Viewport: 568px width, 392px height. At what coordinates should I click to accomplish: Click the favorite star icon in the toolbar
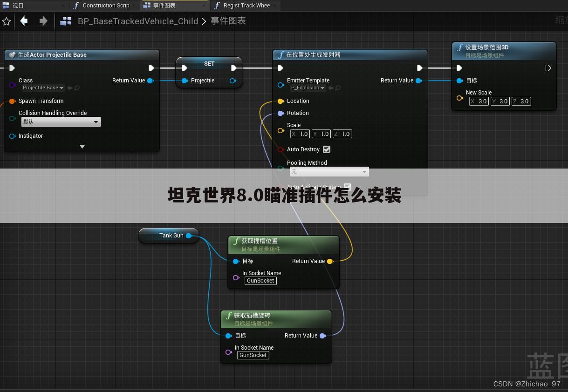tap(7, 21)
